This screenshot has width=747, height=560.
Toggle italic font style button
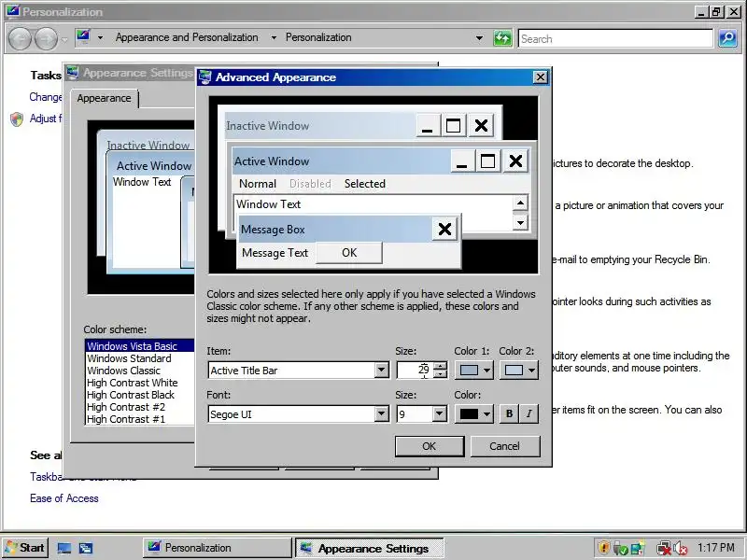coord(529,413)
